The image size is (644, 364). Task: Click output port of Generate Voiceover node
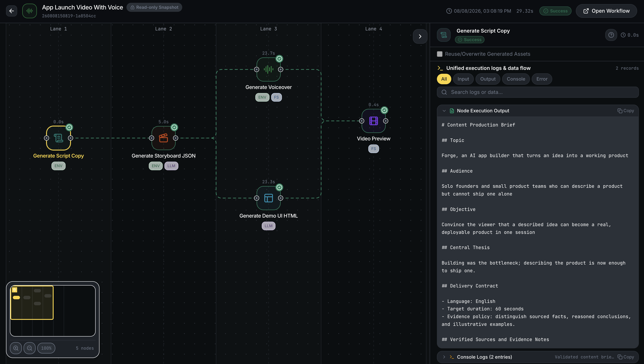click(x=280, y=69)
